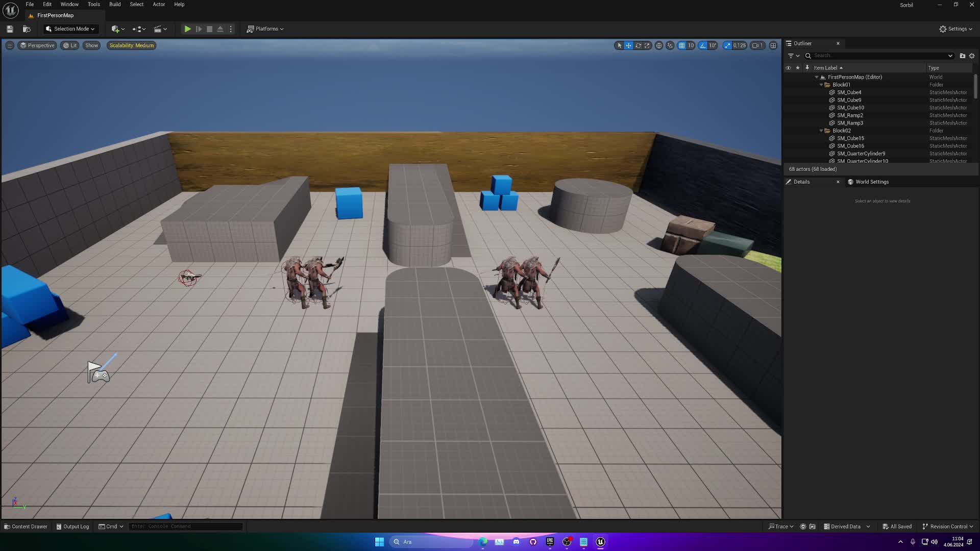Open the scale snap value 0,125
980x551 pixels.
740,45
